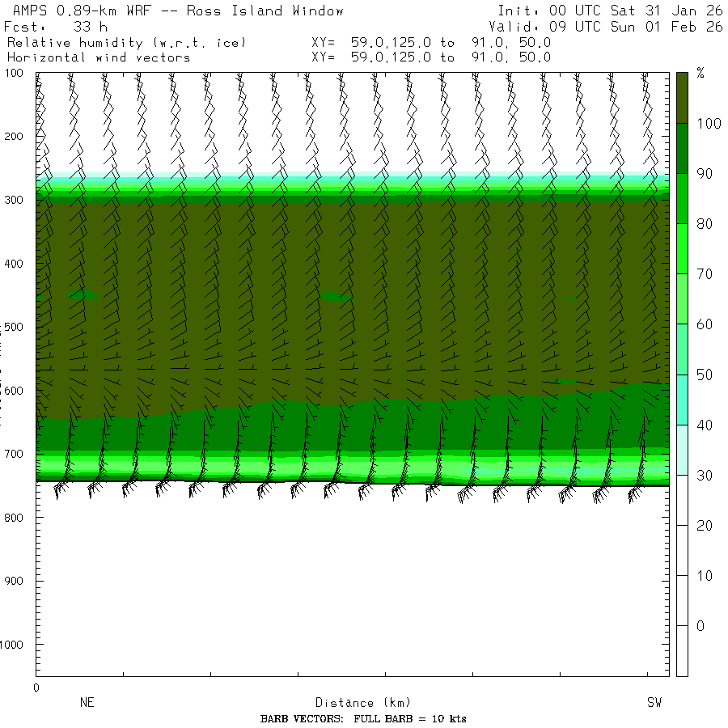Image resolution: width=728 pixels, height=728 pixels.
Task: Click the pressure axis label '700'
Action: point(14,454)
